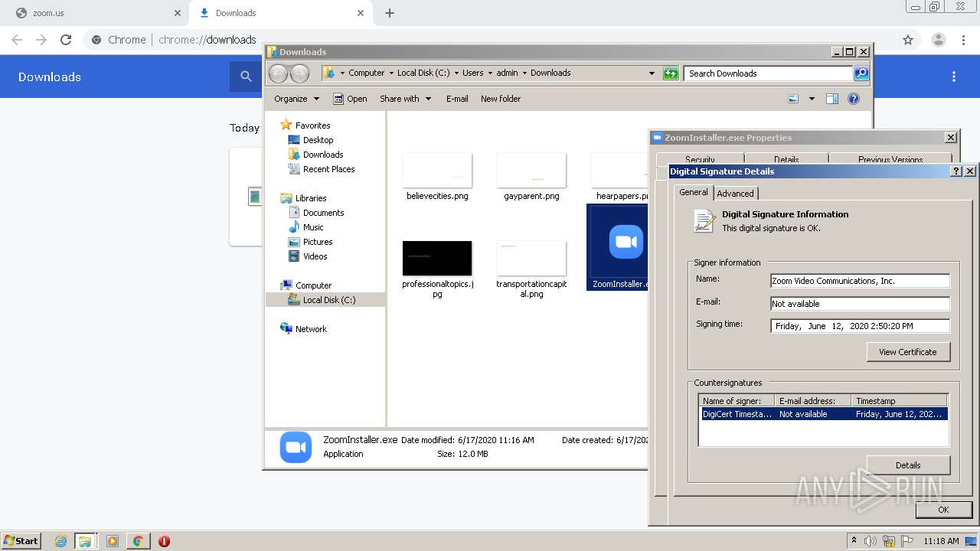
Task: Click the Timestamp column header
Action: (x=900, y=401)
